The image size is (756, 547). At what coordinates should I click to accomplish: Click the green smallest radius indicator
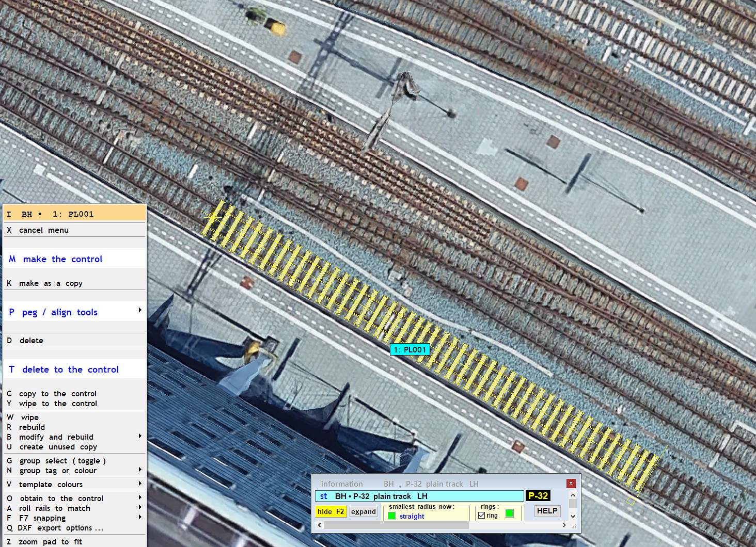coord(392,516)
